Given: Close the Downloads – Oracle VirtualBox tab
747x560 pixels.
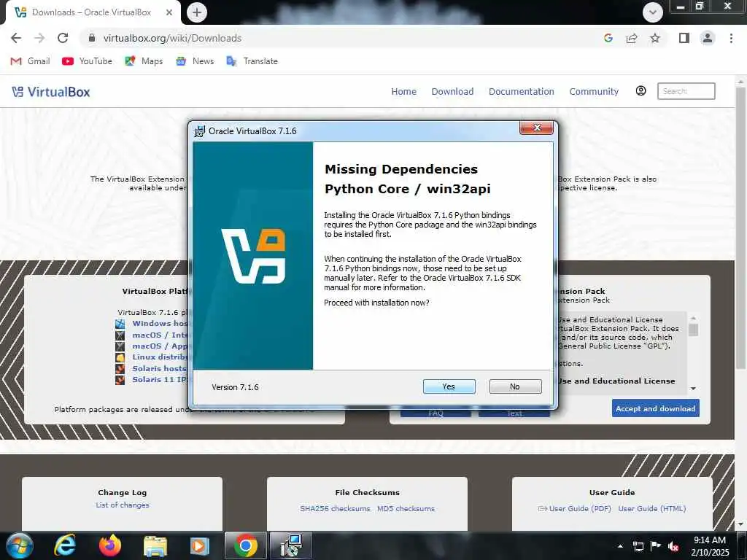Looking at the screenshot, I should [169, 12].
